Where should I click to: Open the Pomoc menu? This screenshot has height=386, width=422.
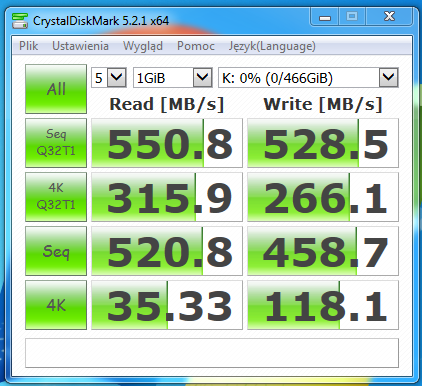[x=196, y=46]
